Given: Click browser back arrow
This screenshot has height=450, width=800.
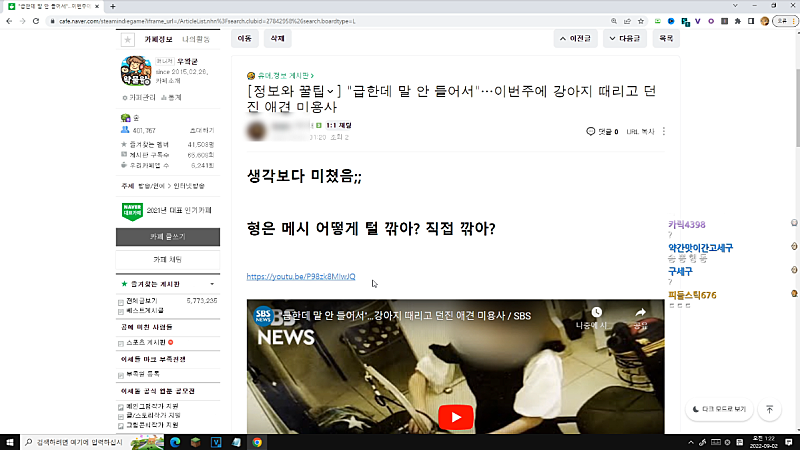Looking at the screenshot, I should tap(9, 21).
